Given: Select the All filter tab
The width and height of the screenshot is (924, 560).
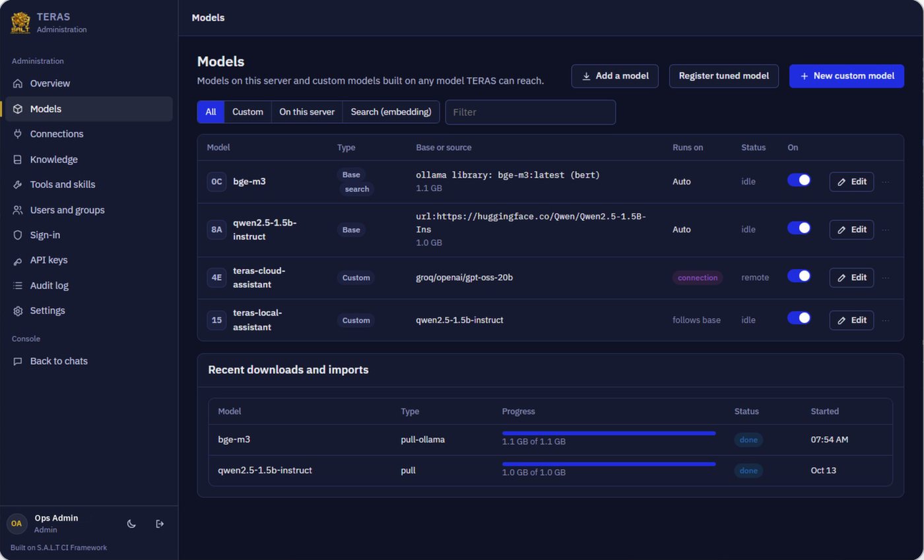Looking at the screenshot, I should pos(211,112).
